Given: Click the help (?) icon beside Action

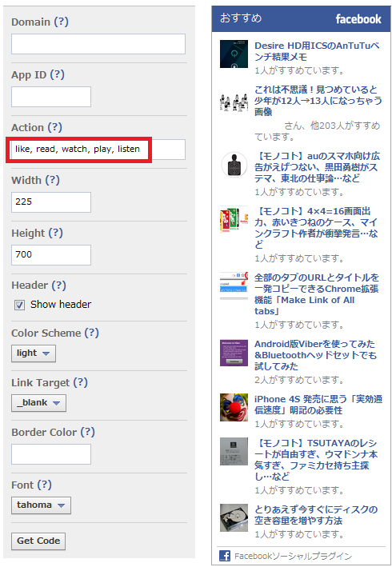Looking at the screenshot, I should [55, 127].
